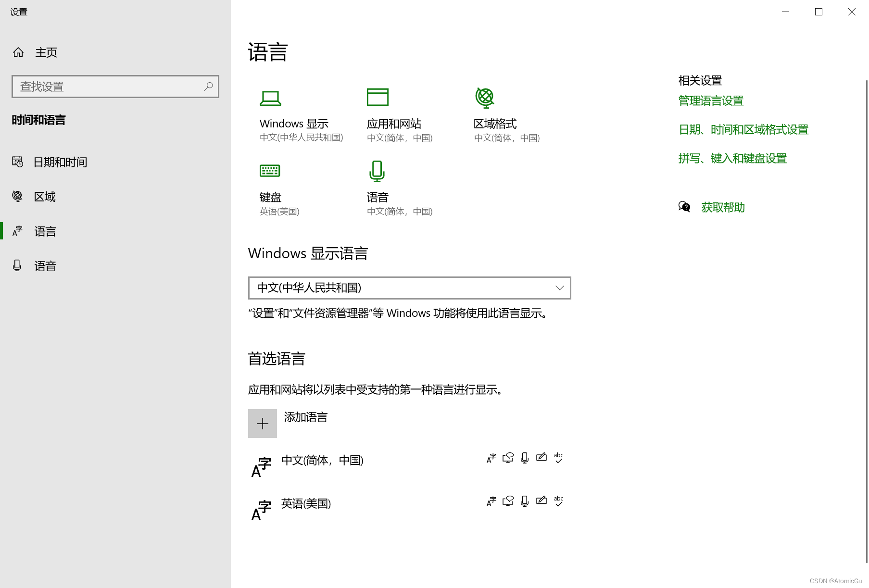Click speech recognition mic icon in 中文(简体，中国) row
The image size is (869, 588).
click(525, 458)
